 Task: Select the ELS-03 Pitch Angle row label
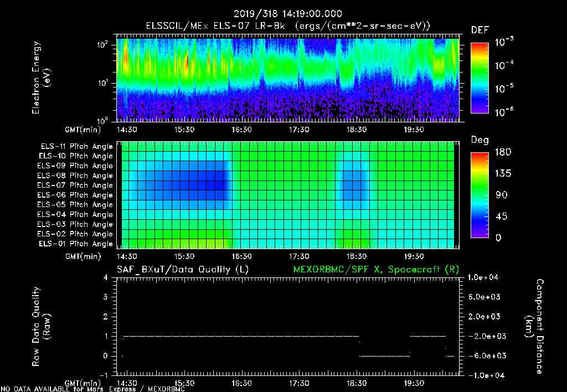click(75, 224)
